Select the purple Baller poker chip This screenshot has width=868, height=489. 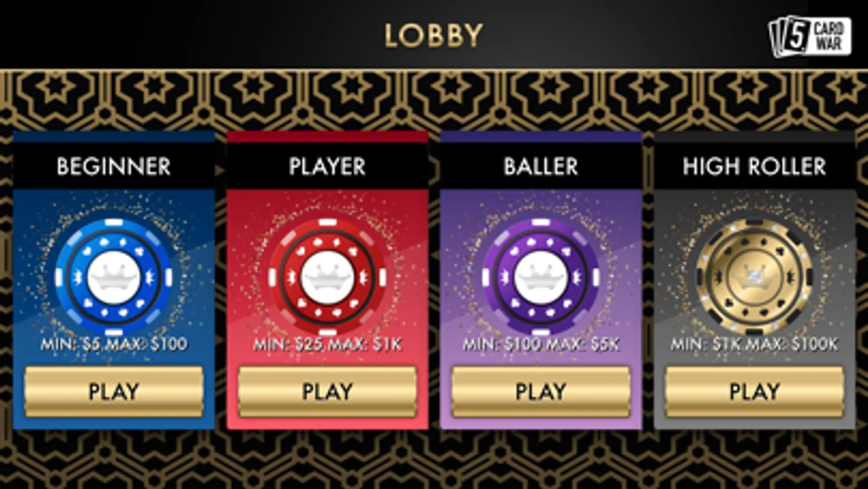[541, 278]
